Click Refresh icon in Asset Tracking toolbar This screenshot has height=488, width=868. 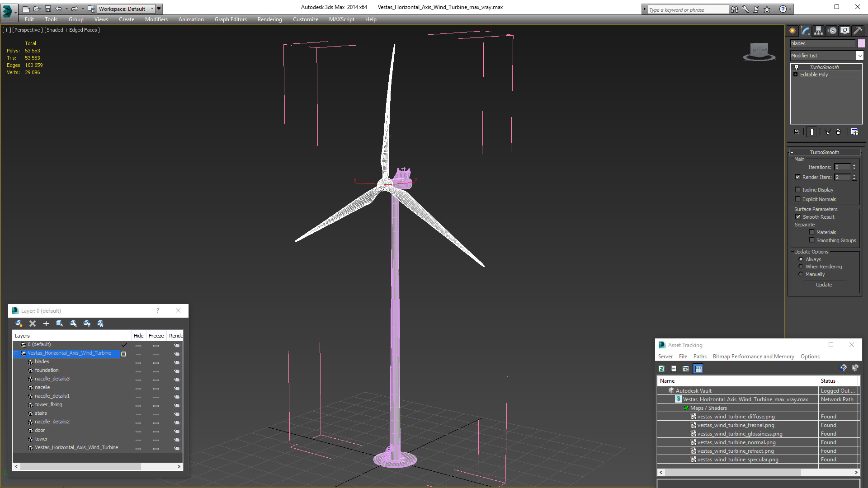pyautogui.click(x=661, y=369)
